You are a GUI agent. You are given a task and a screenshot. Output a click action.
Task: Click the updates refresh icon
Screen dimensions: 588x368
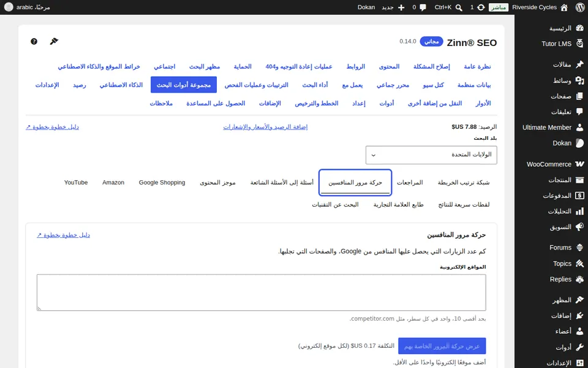481,7
